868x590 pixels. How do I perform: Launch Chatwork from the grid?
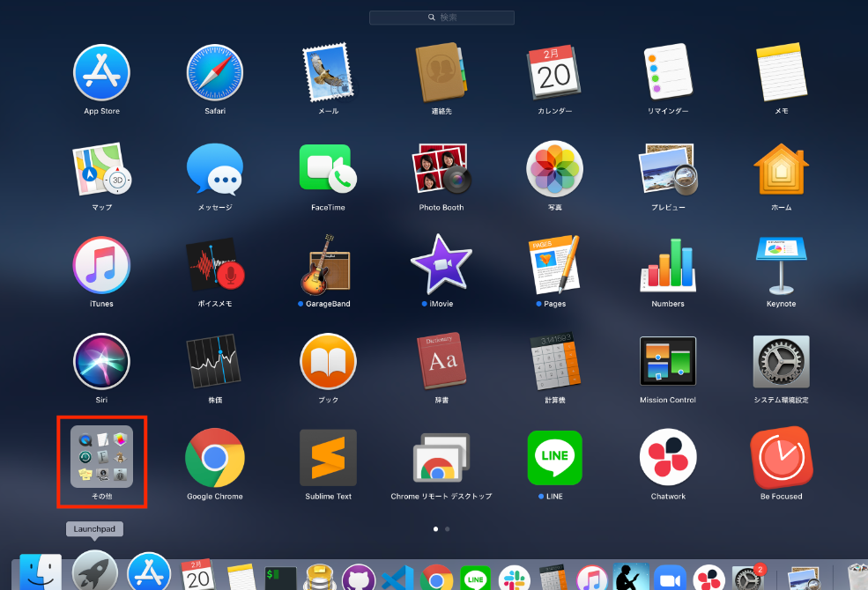click(x=668, y=457)
